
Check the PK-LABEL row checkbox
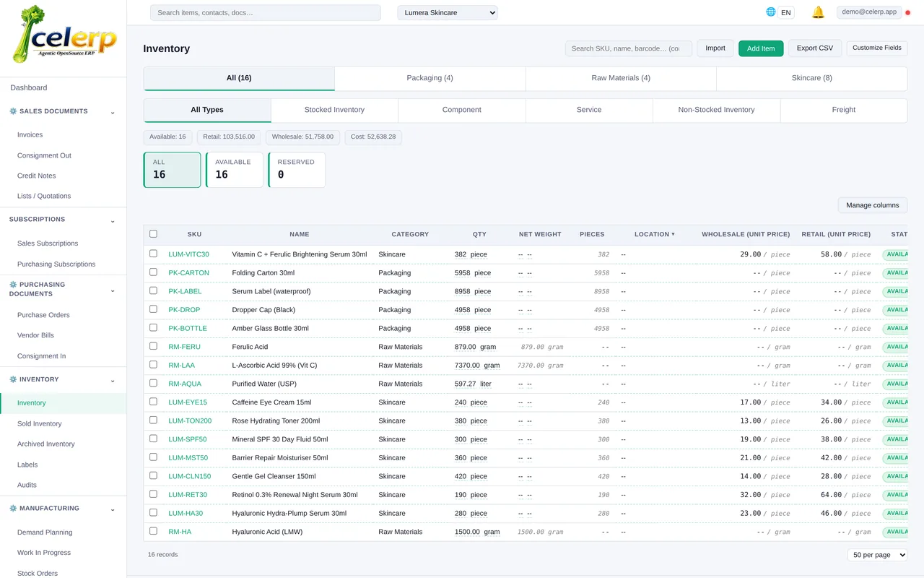pos(153,291)
